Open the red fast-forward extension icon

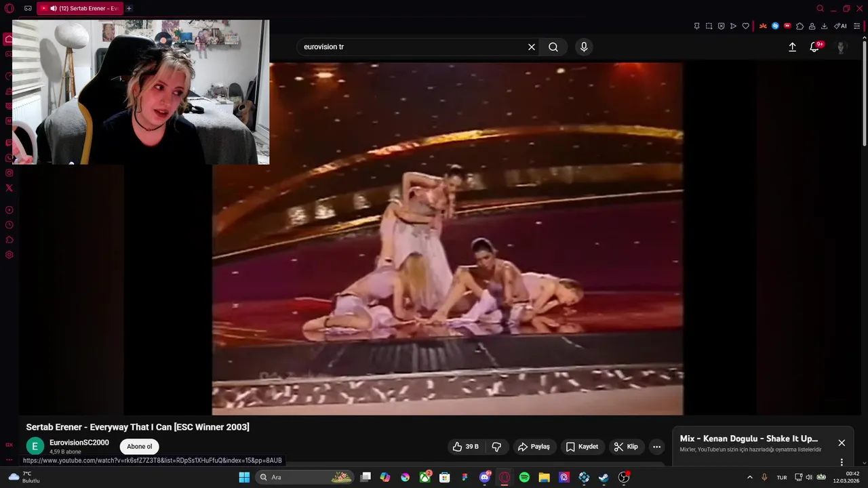click(x=787, y=26)
